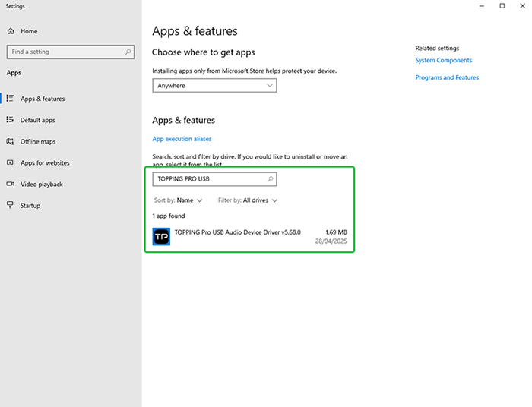
Task: Open System Components related setting
Action: coord(443,60)
